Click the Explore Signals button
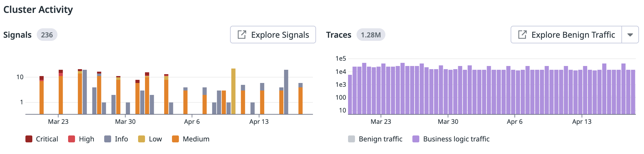 click(273, 35)
